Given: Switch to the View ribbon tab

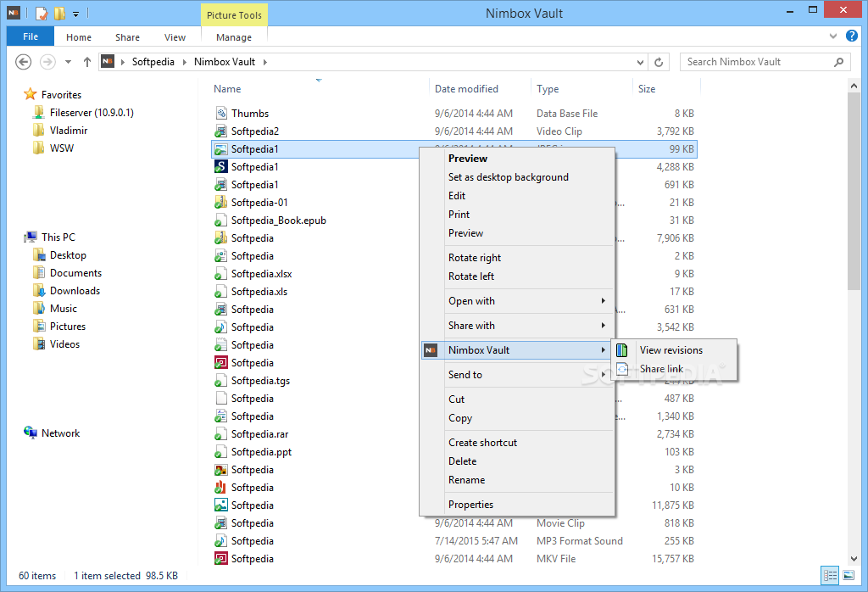Looking at the screenshot, I should click(x=175, y=37).
